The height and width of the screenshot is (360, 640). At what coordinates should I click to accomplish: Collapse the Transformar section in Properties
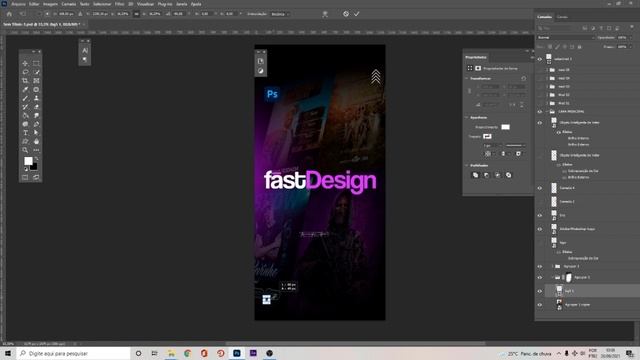467,78
